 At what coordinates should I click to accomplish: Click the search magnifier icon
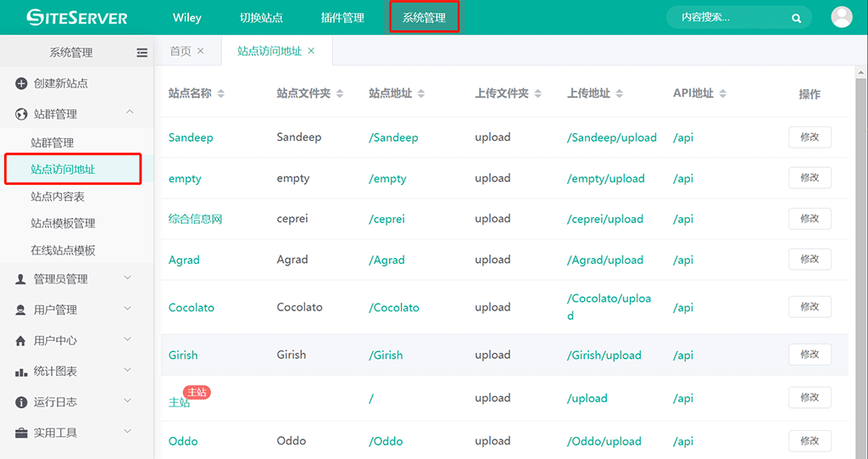coord(796,18)
